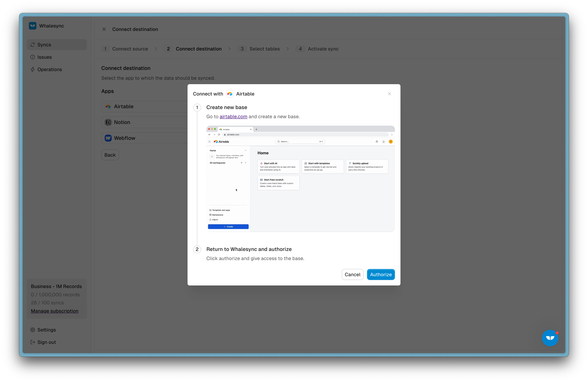Click the Back button

pos(110,155)
